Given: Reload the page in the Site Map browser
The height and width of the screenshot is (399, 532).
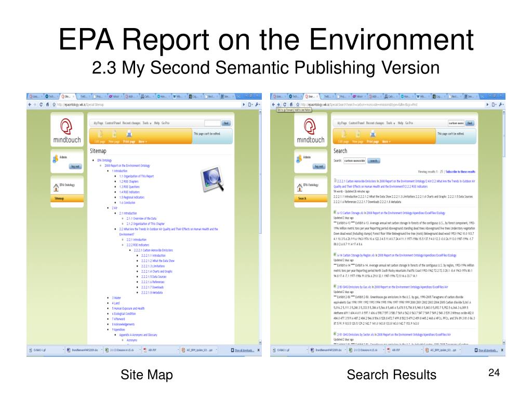Looking at the screenshot, I should 41,104.
